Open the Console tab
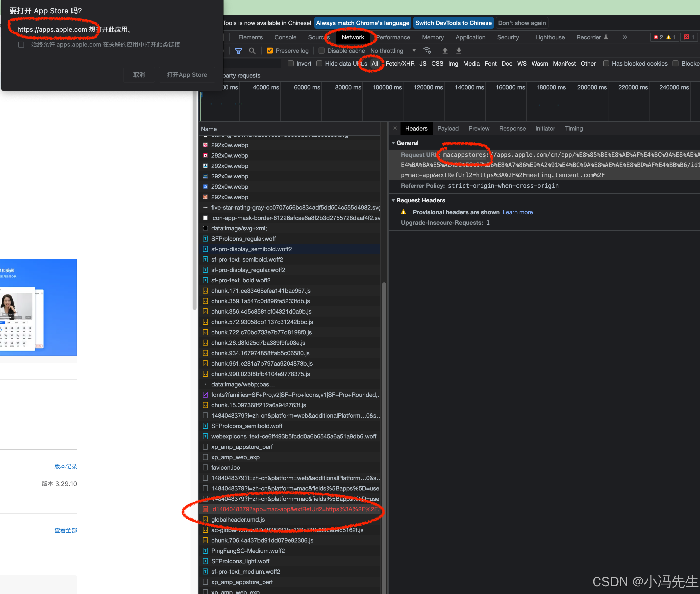 coord(285,37)
